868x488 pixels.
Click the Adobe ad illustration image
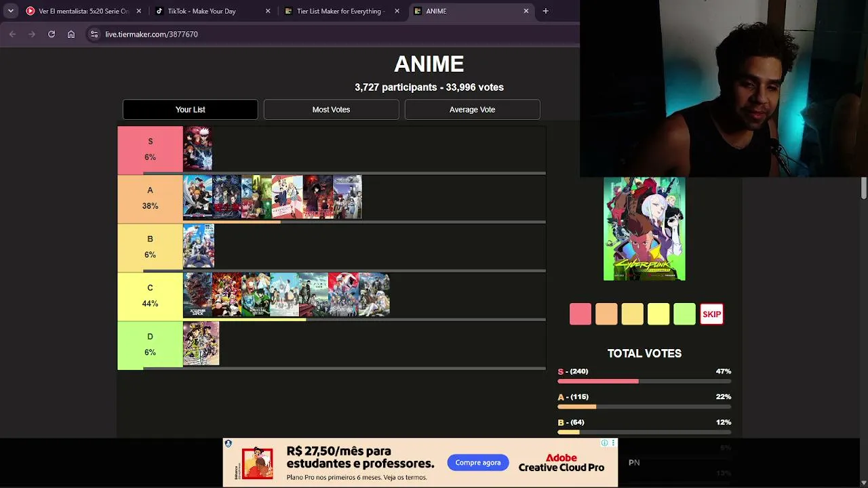[x=258, y=463]
